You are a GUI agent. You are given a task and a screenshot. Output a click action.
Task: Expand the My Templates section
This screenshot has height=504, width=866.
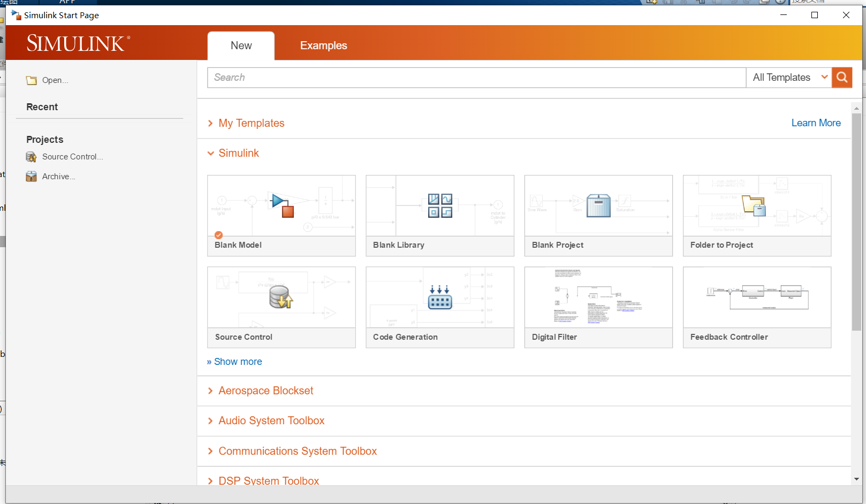coord(246,123)
